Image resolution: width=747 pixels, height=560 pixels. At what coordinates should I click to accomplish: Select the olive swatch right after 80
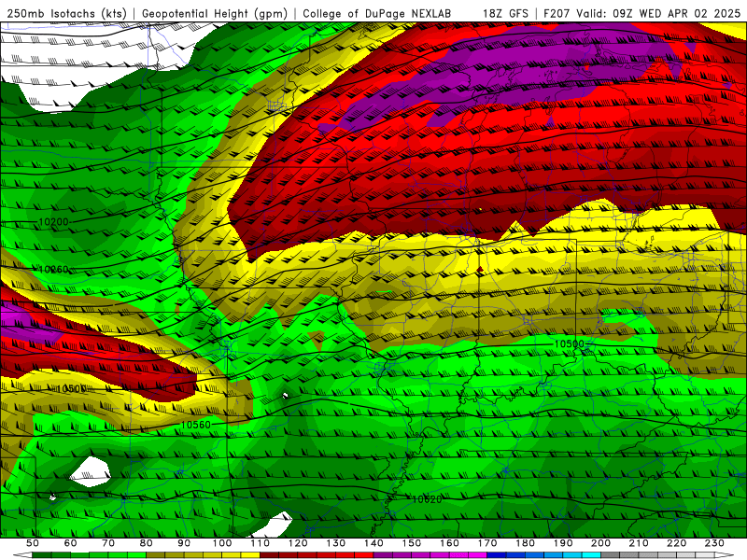[155, 554]
